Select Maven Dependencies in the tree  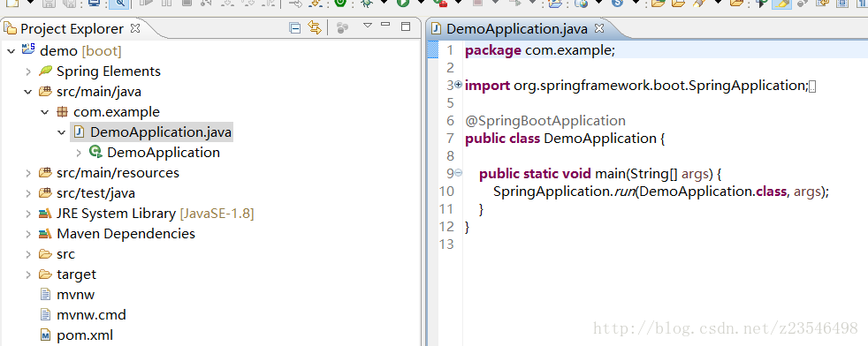pos(126,234)
